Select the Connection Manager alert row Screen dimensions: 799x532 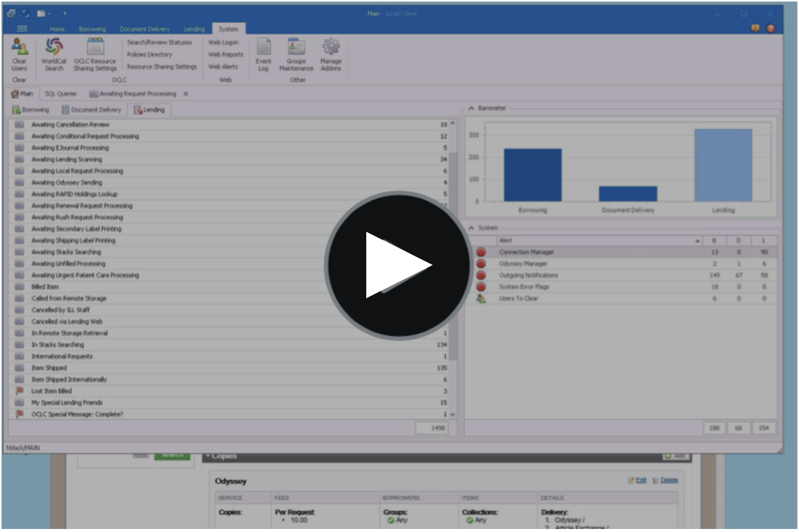coord(526,252)
